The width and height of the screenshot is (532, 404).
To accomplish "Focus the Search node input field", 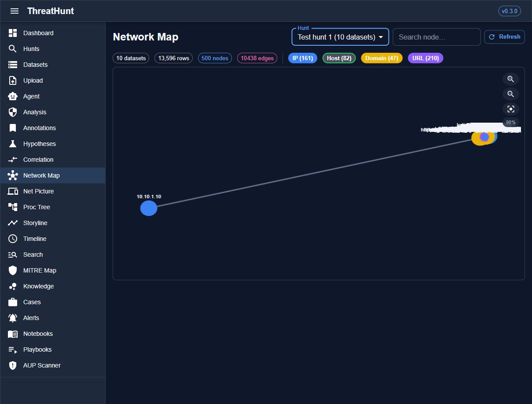I will pyautogui.click(x=436, y=37).
